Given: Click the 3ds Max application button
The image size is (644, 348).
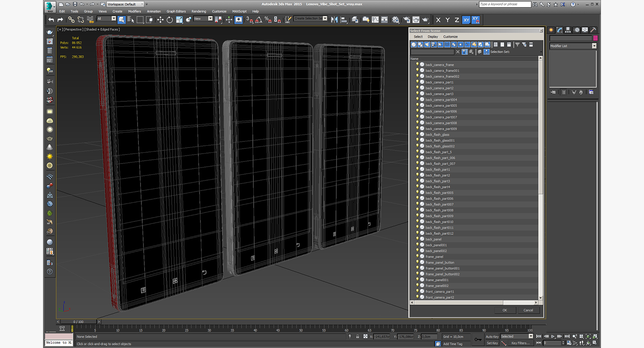Looking at the screenshot, I should [50, 6].
